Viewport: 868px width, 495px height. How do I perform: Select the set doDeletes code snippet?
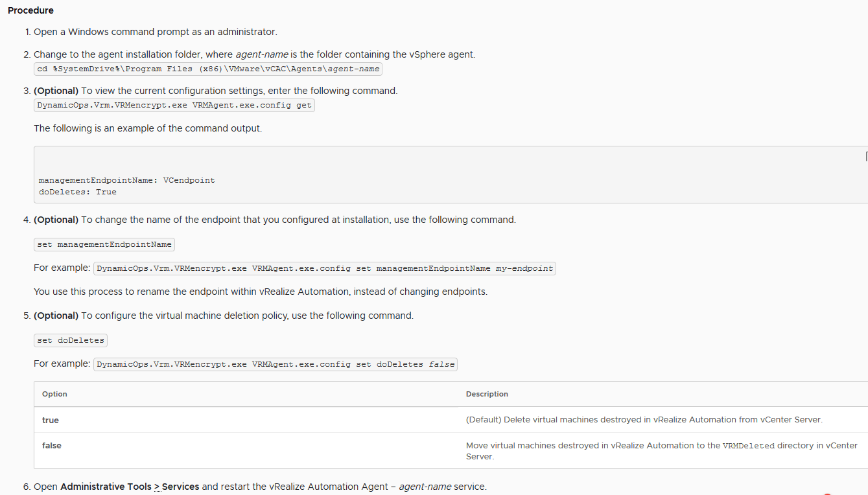click(71, 340)
